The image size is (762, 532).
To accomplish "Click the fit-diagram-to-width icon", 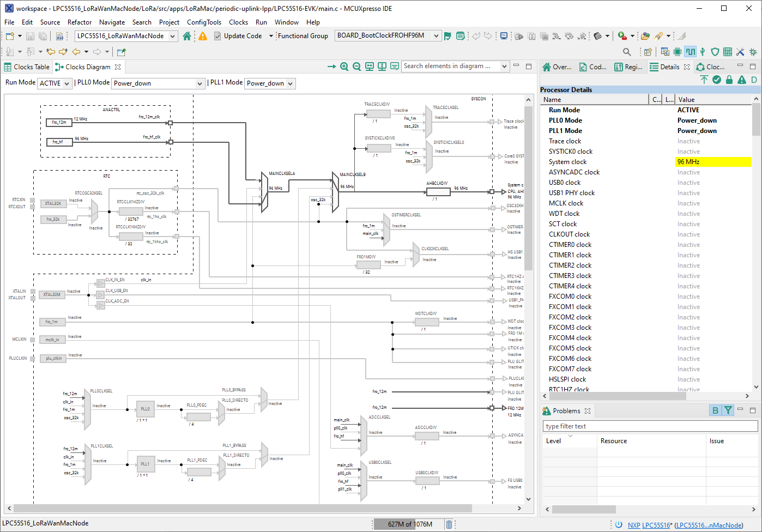I will (370, 66).
